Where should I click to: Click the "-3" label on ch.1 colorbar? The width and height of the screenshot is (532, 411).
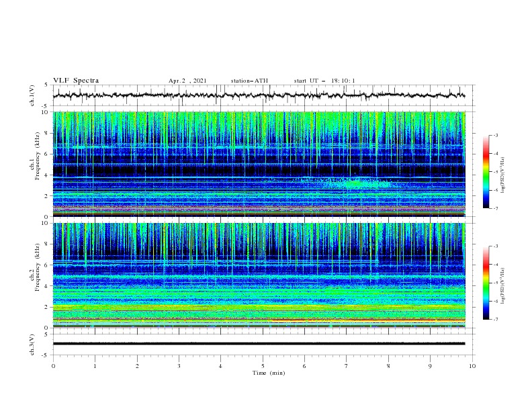(495, 135)
